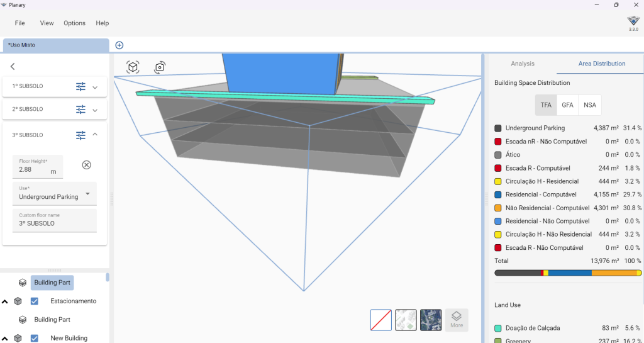644x343 pixels.
Task: Click the rotate camera view icon
Action: (160, 67)
